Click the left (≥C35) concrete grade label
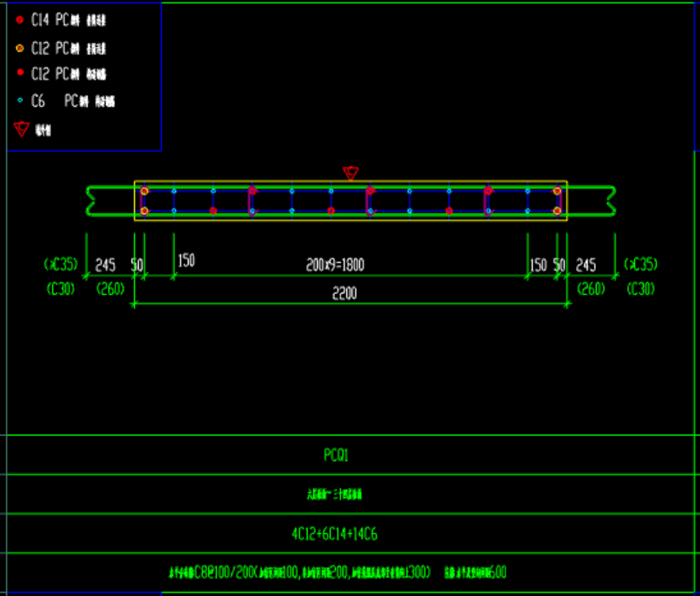This screenshot has height=596, width=700. point(61,263)
